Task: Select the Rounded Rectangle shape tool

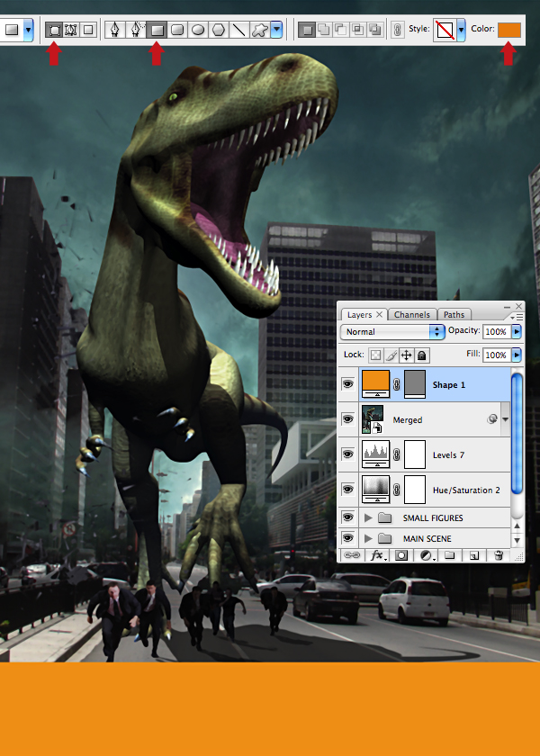Action: 177,31
